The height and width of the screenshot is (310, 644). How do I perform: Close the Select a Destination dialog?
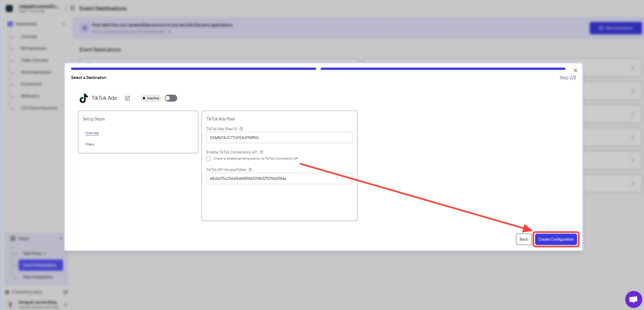[576, 70]
